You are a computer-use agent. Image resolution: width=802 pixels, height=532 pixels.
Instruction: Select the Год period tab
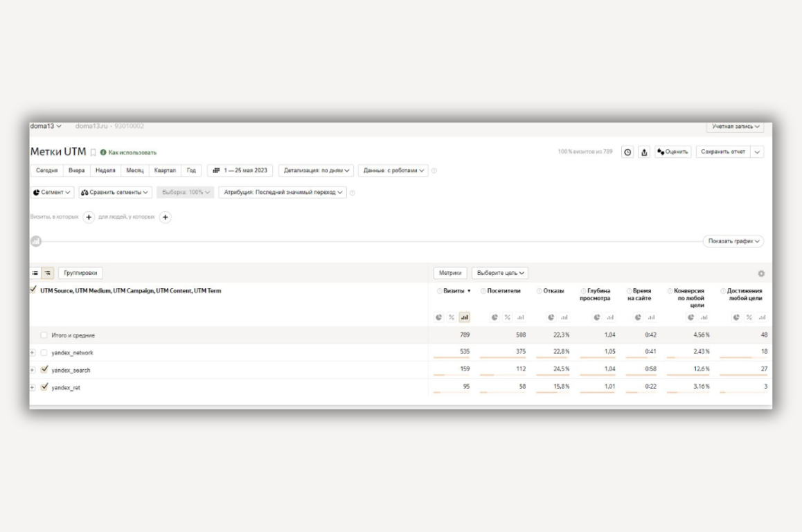coord(191,170)
